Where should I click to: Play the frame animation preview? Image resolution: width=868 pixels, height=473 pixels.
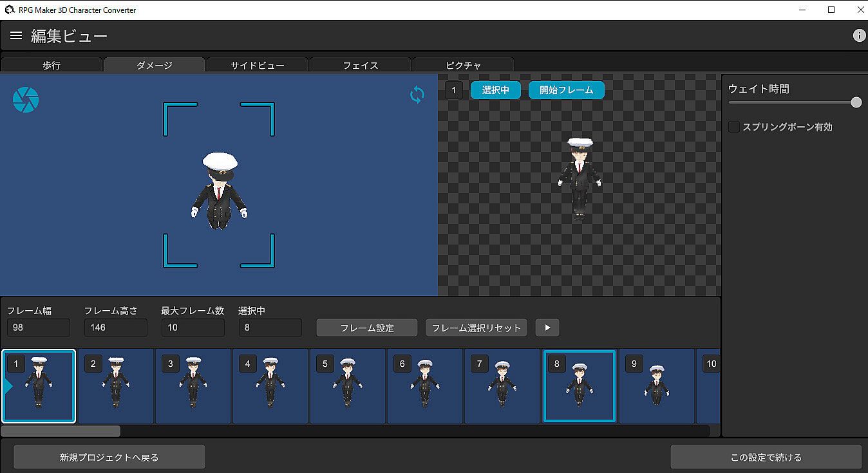(547, 328)
